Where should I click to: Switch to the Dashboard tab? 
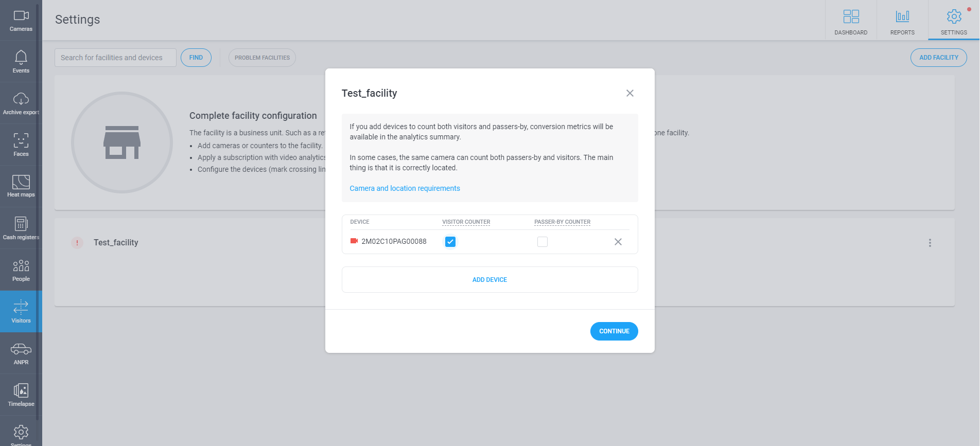pyautogui.click(x=851, y=21)
